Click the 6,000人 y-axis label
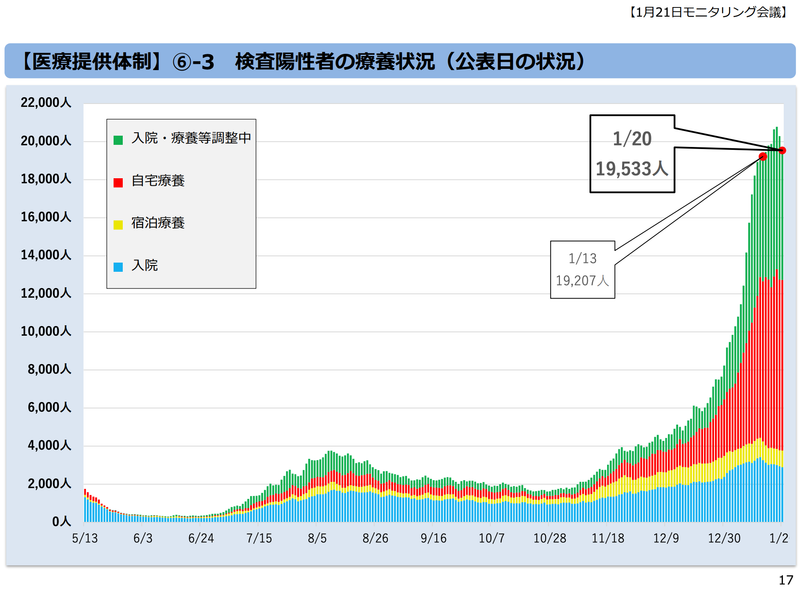Screen dimensions: 800x597 pyautogui.click(x=49, y=408)
